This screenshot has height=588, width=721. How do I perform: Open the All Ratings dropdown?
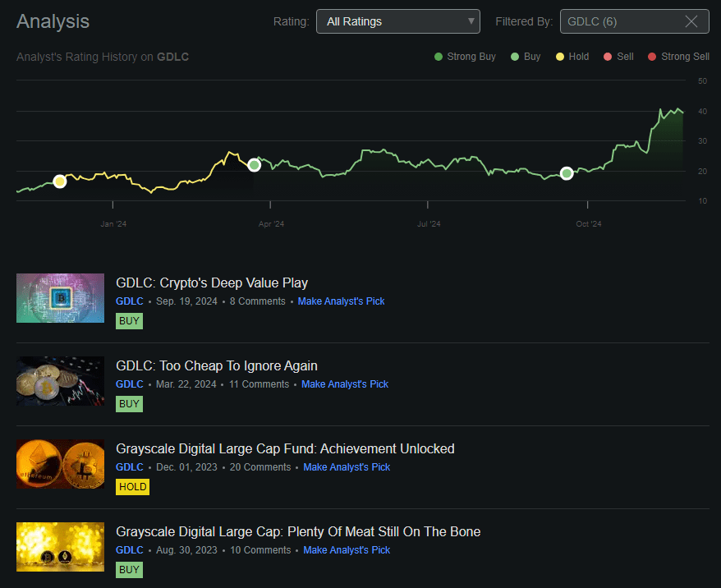(x=397, y=21)
